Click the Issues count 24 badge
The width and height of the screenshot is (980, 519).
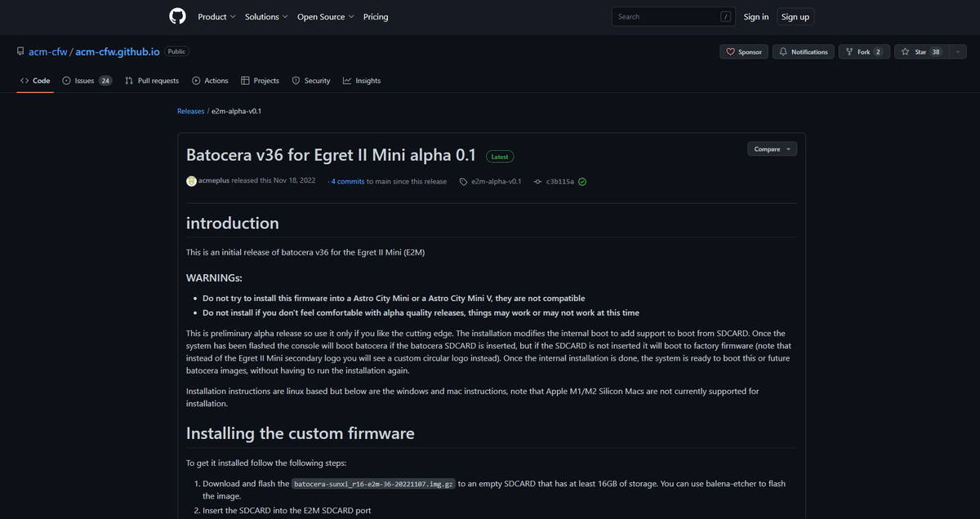point(105,81)
